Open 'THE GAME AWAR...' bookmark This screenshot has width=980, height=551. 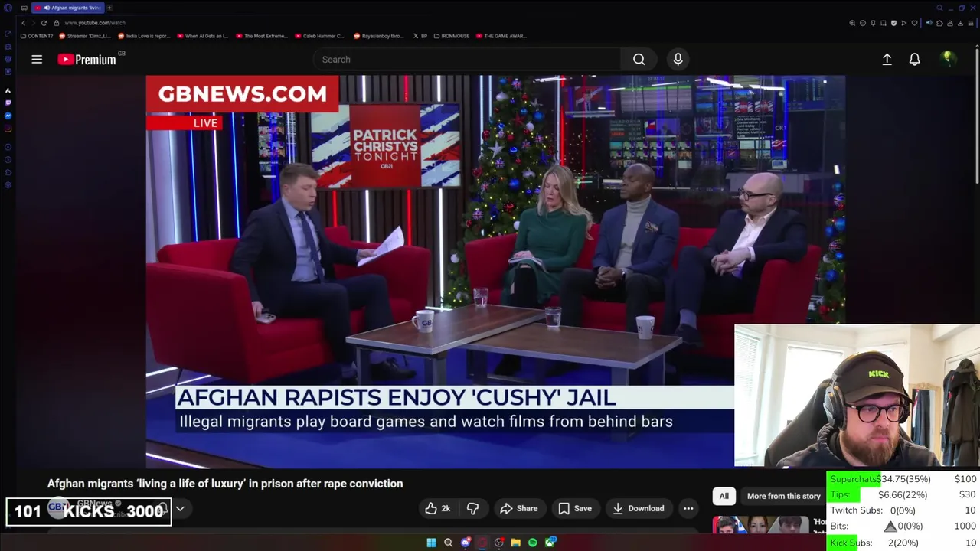pos(501,36)
